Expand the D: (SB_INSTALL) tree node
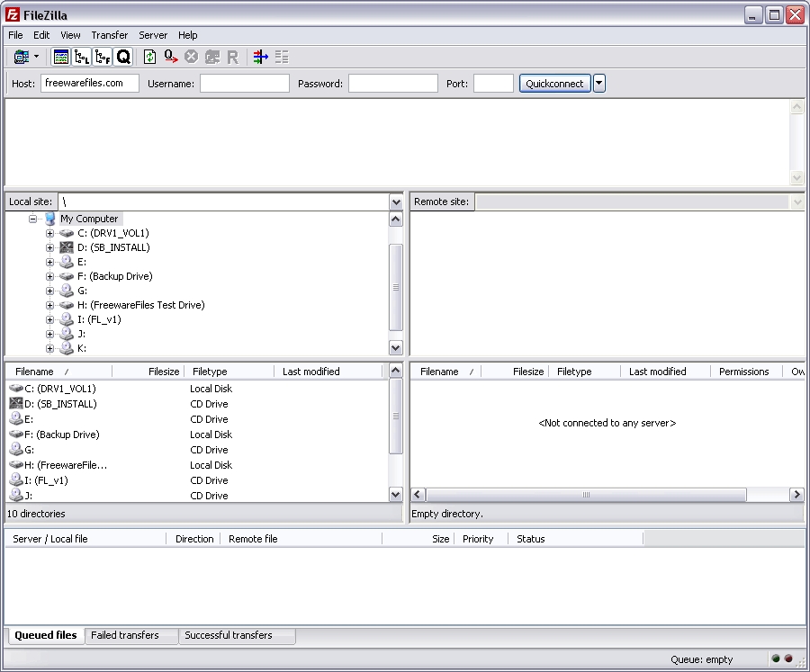This screenshot has height=672, width=810. tap(49, 248)
